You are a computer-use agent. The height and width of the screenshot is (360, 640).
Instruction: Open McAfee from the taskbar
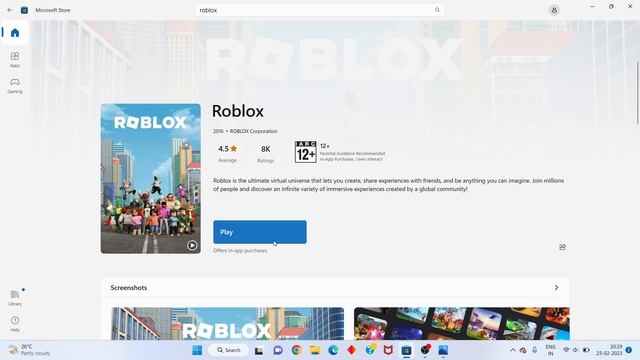(x=388, y=350)
